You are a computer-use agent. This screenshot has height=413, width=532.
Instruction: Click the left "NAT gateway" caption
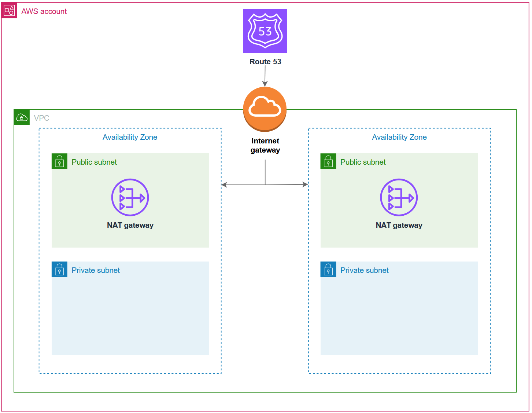point(130,225)
